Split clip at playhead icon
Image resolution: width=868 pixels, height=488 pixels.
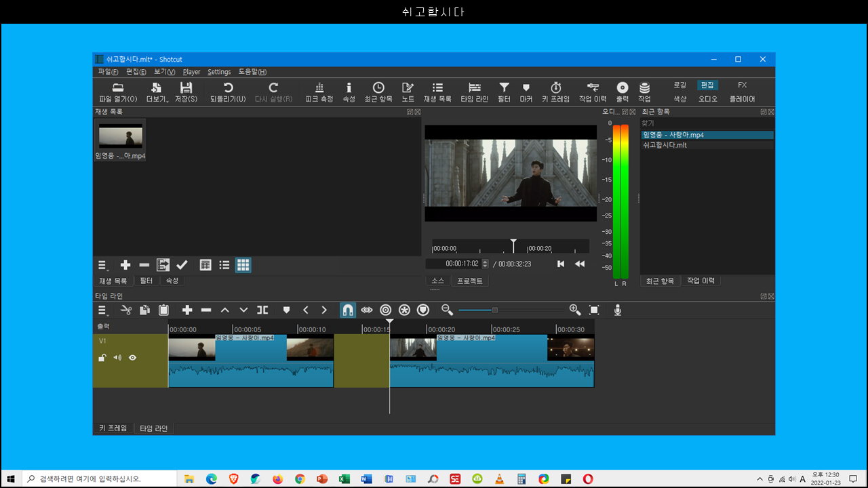click(x=262, y=310)
